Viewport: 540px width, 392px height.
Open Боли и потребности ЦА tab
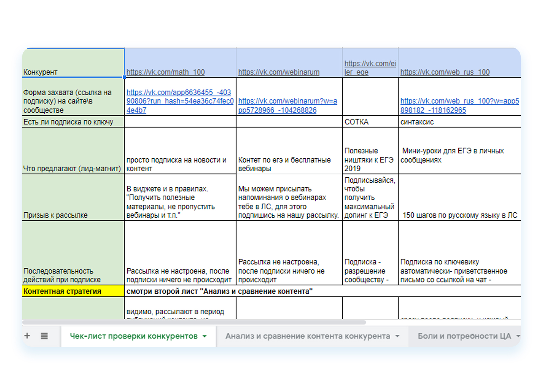464,336
